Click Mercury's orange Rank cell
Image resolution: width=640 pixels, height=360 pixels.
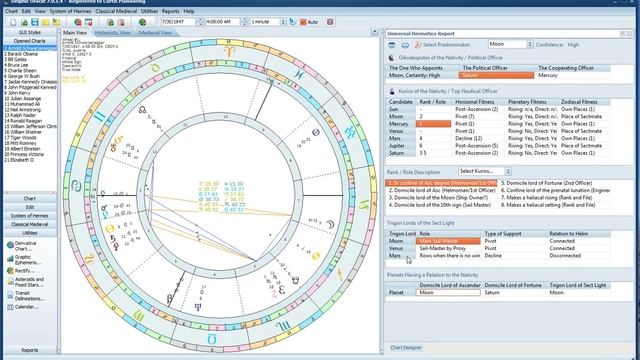point(433,124)
